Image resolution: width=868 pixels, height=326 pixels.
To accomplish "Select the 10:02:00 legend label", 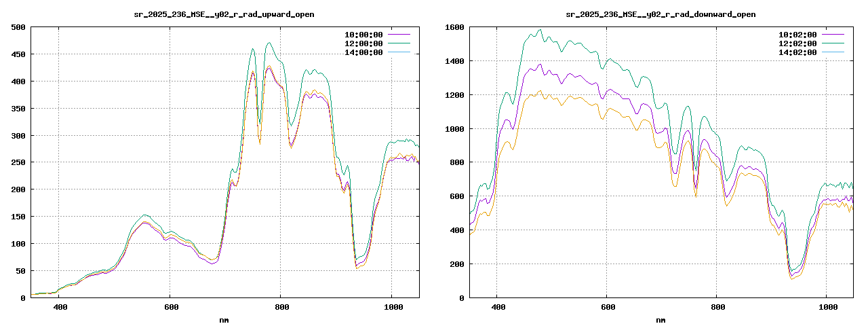I will (797, 34).
